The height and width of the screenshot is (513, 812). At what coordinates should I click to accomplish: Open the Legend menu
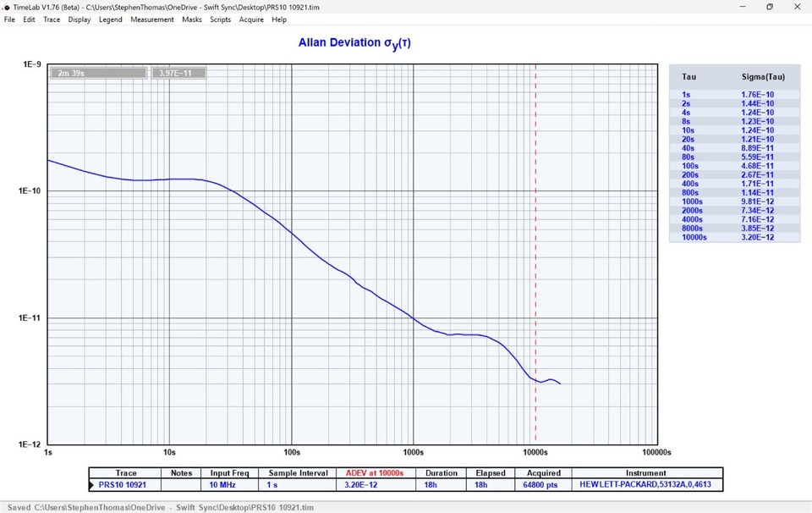(110, 19)
